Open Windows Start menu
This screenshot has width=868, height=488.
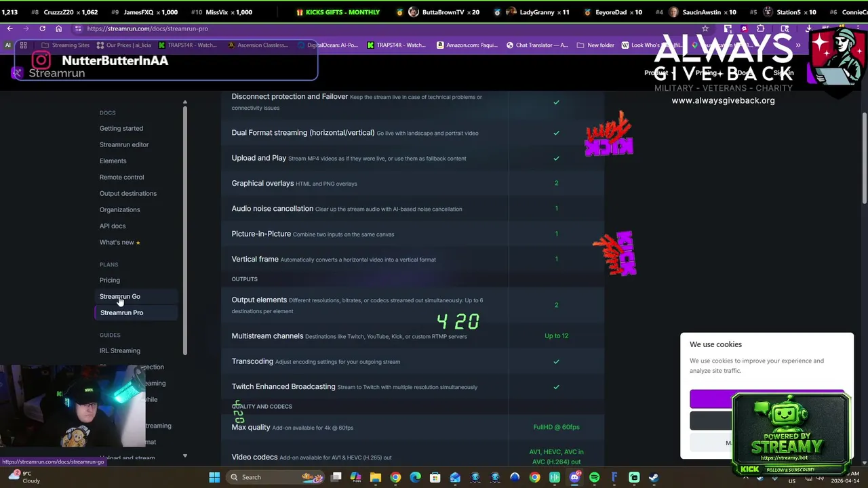[214, 477]
